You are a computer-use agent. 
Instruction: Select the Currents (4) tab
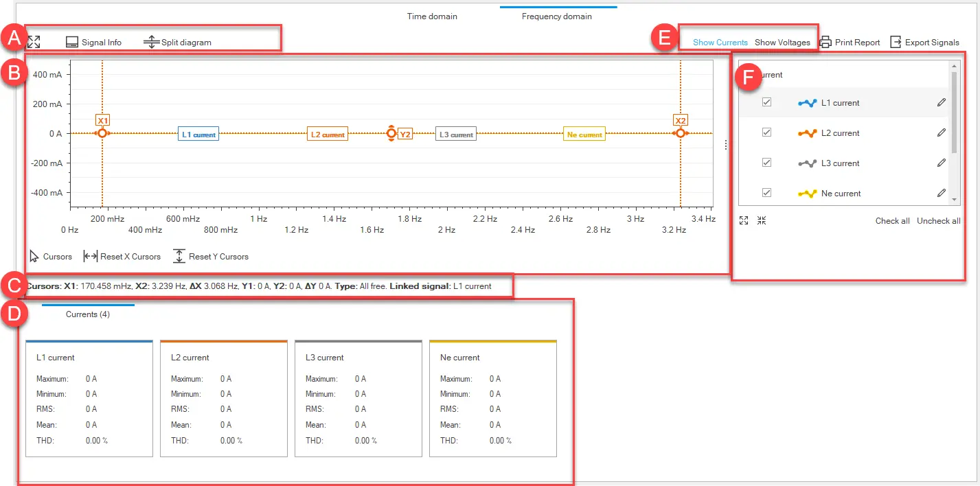click(x=87, y=314)
